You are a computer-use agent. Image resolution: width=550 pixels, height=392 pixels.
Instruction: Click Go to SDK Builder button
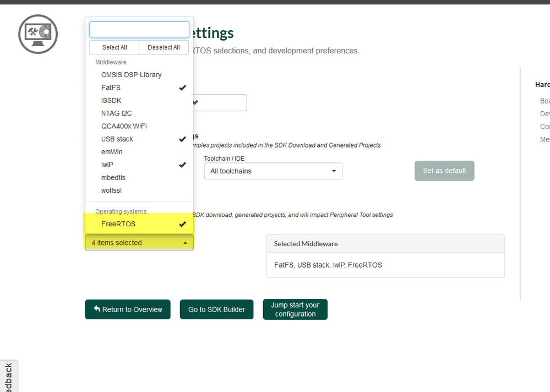(x=216, y=309)
